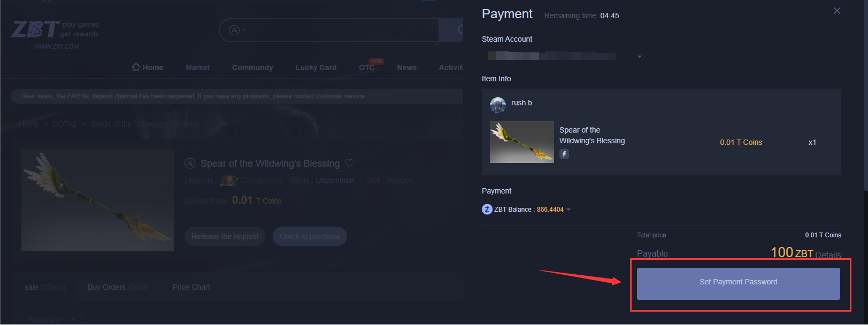Viewport: 868px width, 325px height.
Task: Switch to the Price Chart tab
Action: 191,287
